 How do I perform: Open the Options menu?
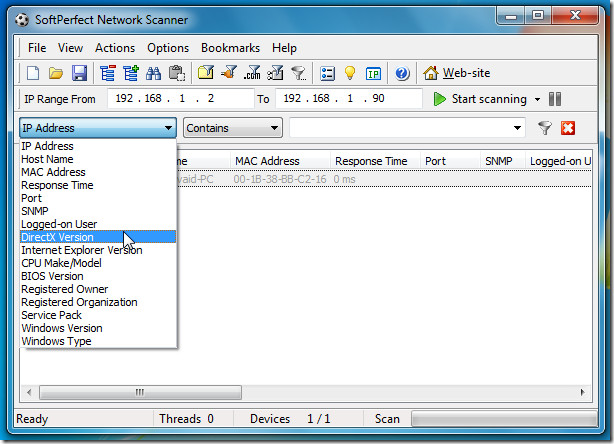pyautogui.click(x=168, y=48)
